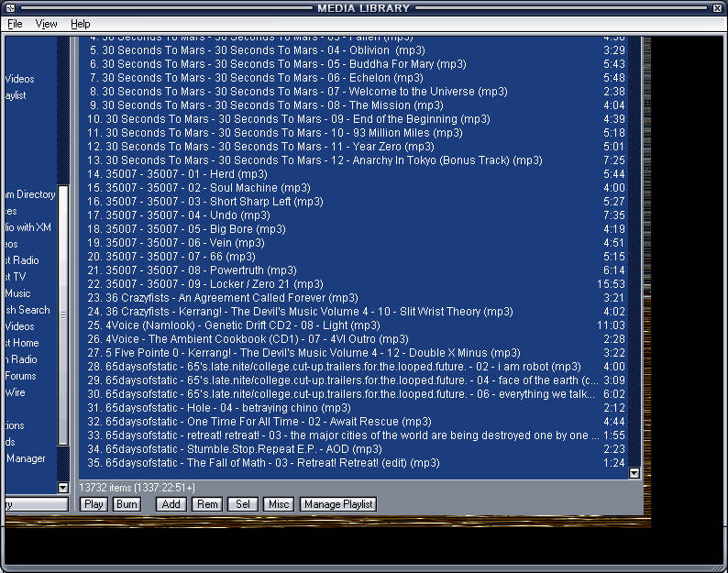
Task: Select track 14 35007 Herd
Action: (x=354, y=174)
